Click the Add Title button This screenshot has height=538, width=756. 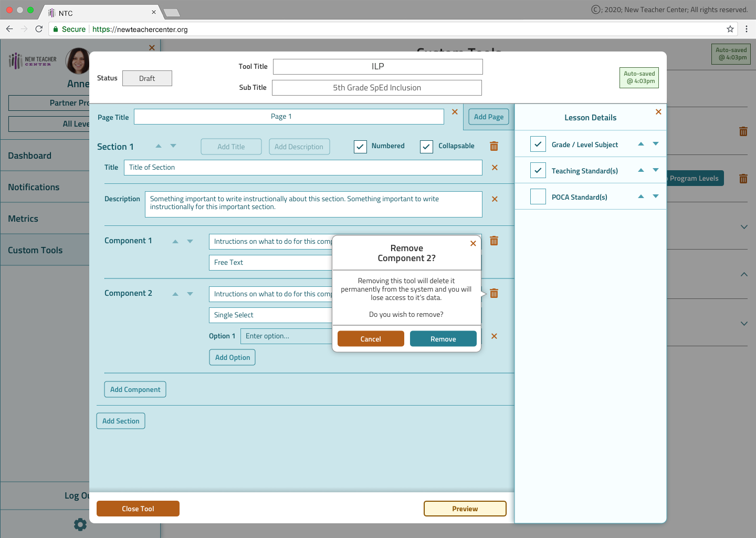(x=231, y=147)
